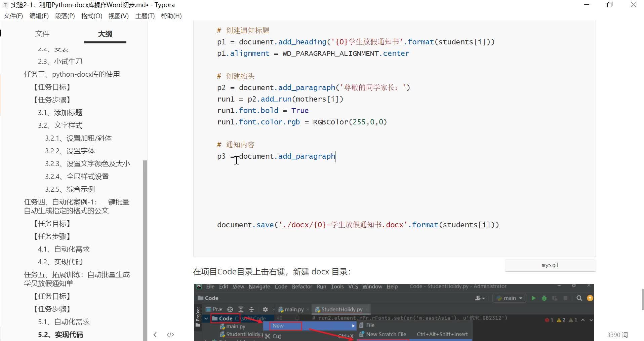Switch to the 文件 sidebar tab

click(x=42, y=34)
